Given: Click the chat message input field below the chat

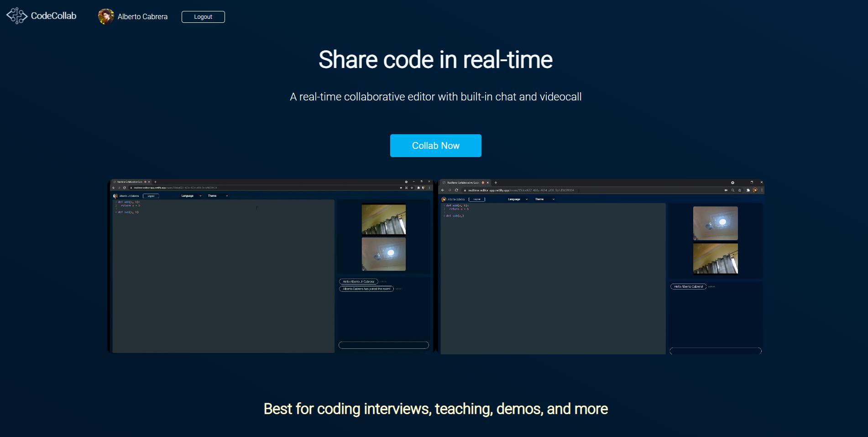Looking at the screenshot, I should (x=383, y=345).
